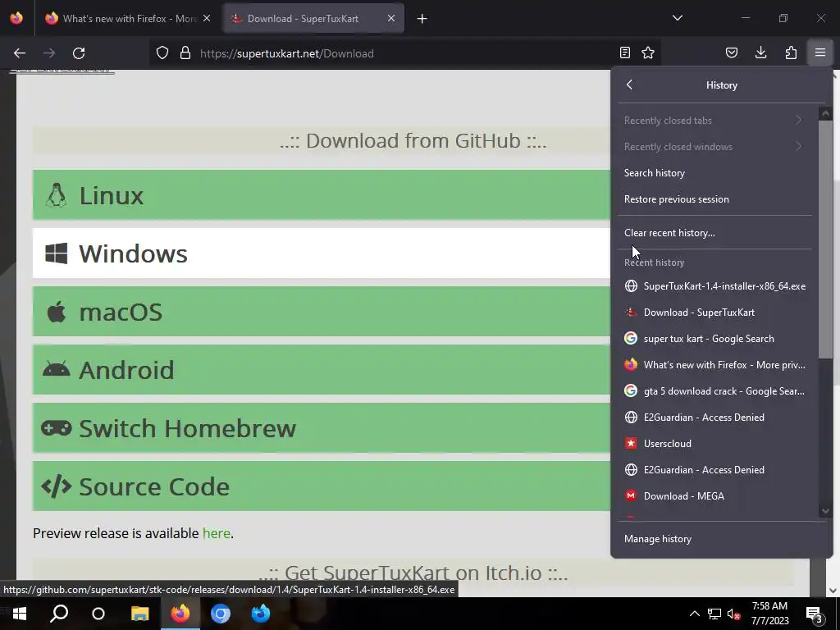Open Download - MEGA history entry

714,496
